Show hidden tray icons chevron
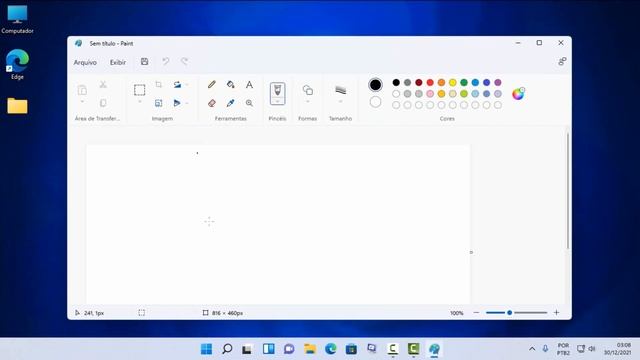This screenshot has height=360, width=640. [532, 349]
